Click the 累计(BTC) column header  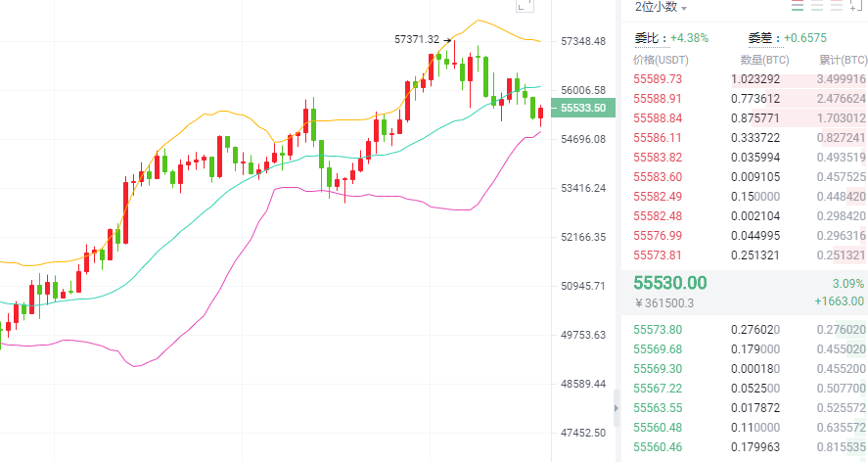point(842,60)
